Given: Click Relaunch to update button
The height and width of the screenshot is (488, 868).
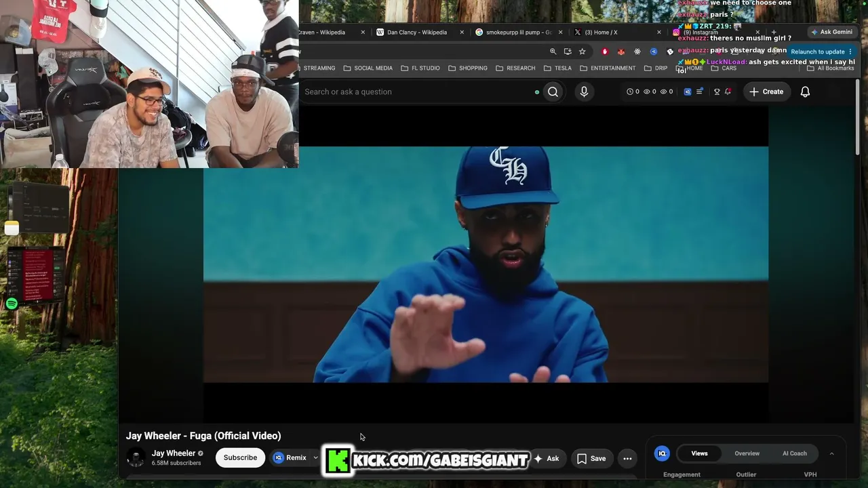Looking at the screenshot, I should 821,52.
